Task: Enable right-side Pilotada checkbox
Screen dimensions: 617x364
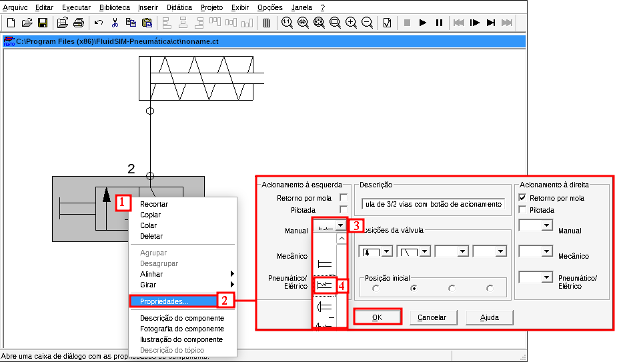Action: (522, 209)
